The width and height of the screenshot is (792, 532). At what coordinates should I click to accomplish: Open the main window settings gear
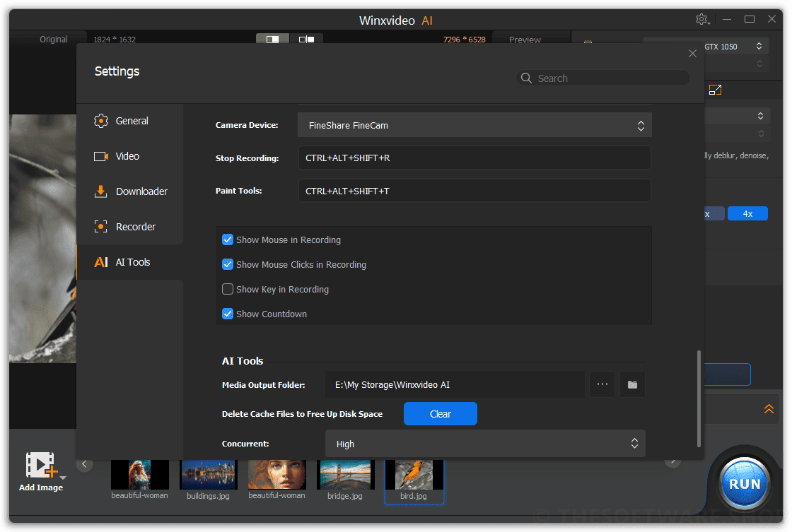702,19
